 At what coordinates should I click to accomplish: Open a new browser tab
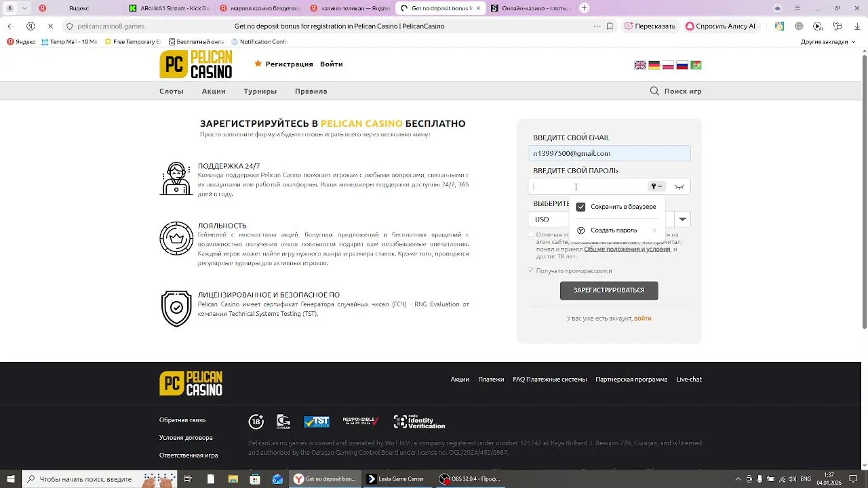coord(585,8)
